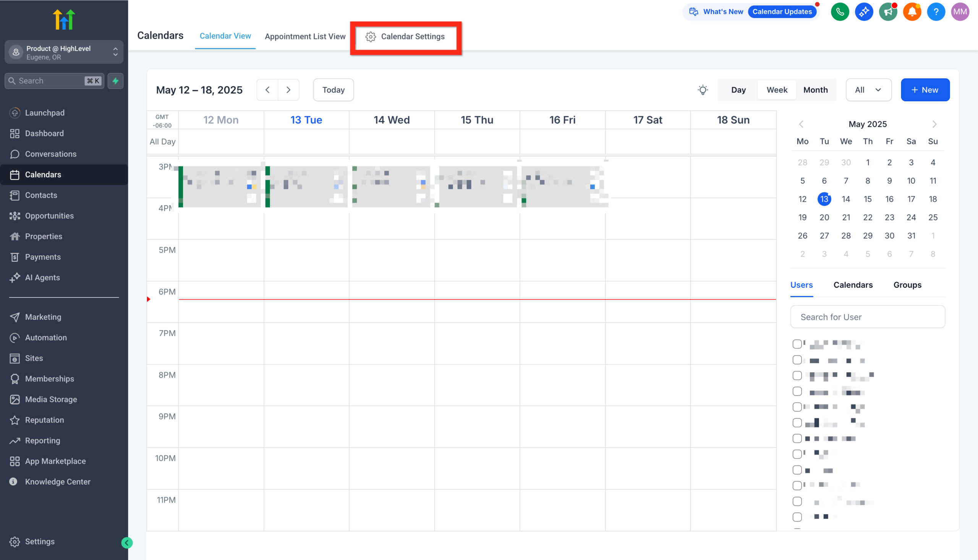This screenshot has width=978, height=560.
Task: Click the light bulb icon above the calendar
Action: point(703,90)
